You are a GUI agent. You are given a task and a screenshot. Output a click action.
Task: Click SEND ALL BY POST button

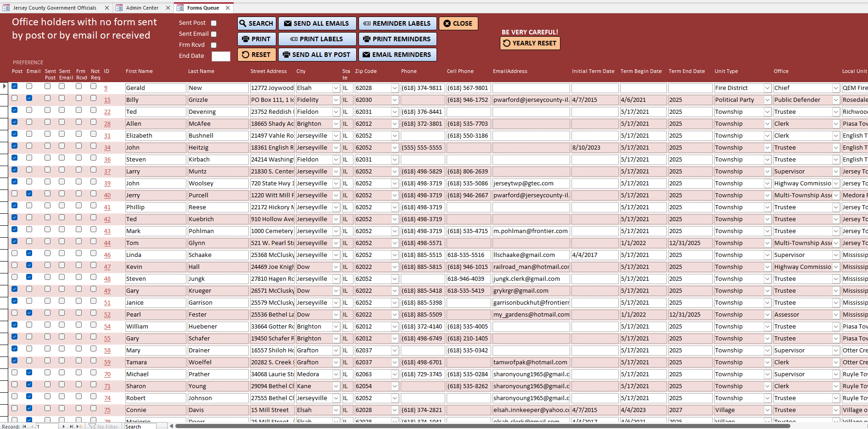click(x=317, y=55)
